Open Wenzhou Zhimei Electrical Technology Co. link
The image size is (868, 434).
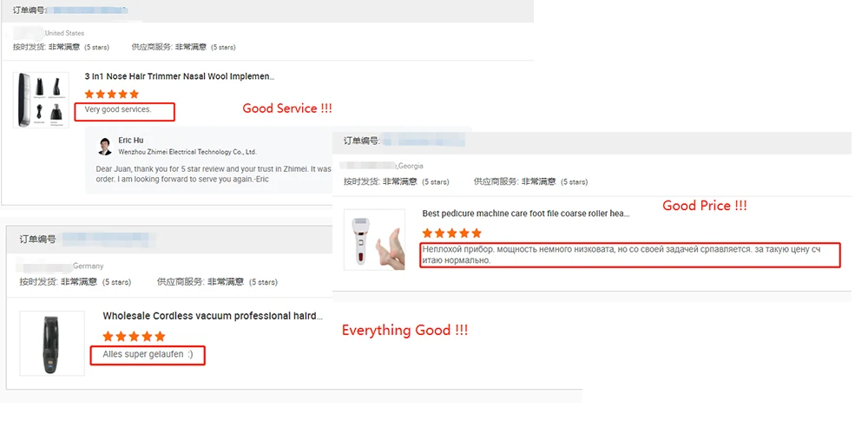[x=187, y=152]
